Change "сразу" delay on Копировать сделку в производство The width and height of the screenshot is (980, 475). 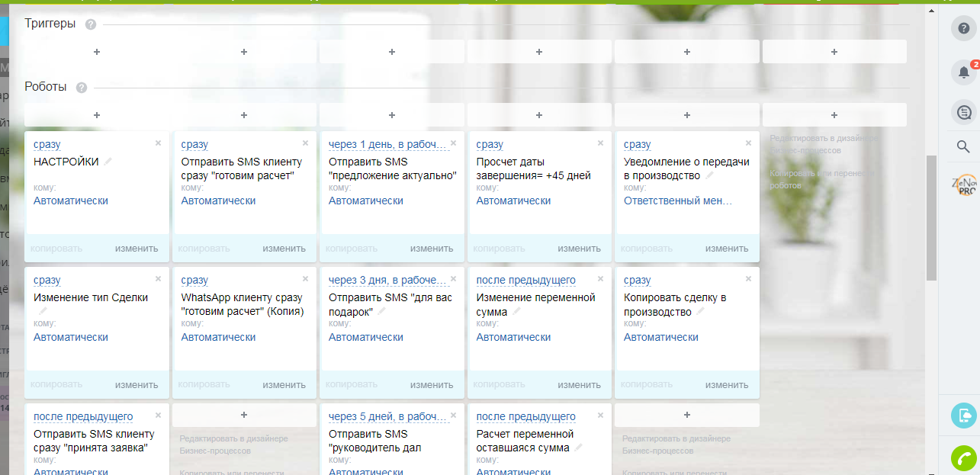(638, 281)
